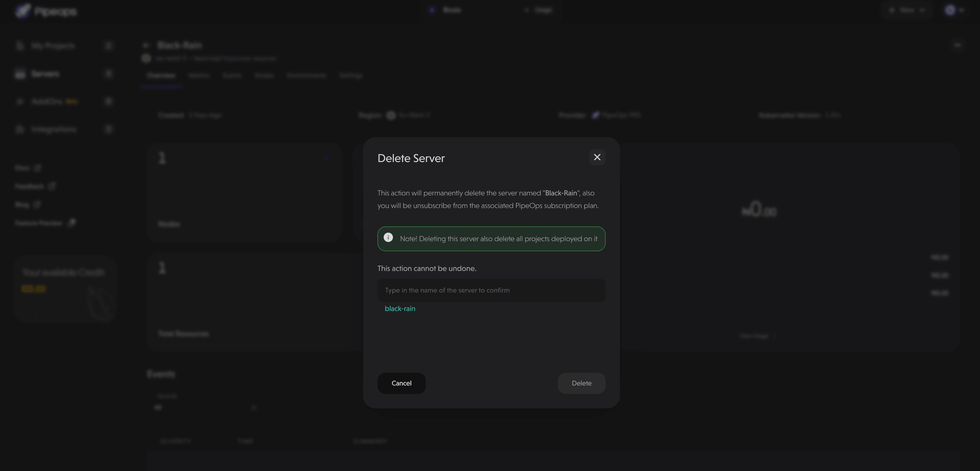Focus the server name confirmation field

[x=491, y=290]
